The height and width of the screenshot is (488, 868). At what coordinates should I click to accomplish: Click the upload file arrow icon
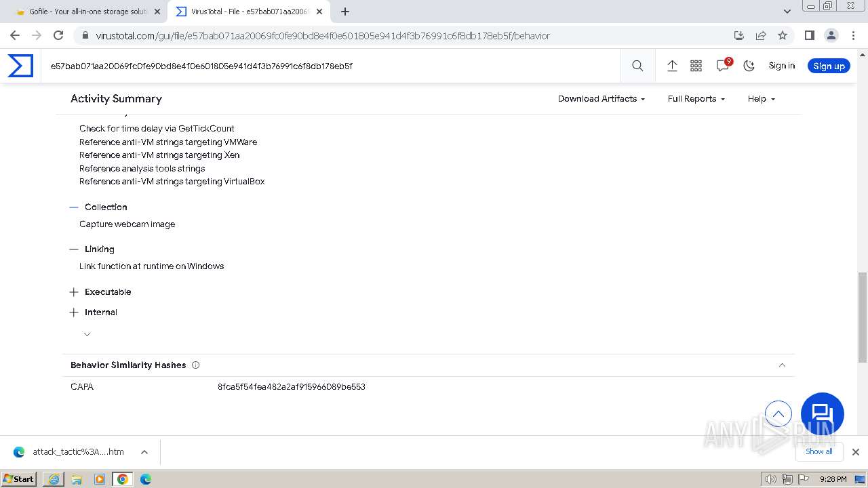[672, 66]
